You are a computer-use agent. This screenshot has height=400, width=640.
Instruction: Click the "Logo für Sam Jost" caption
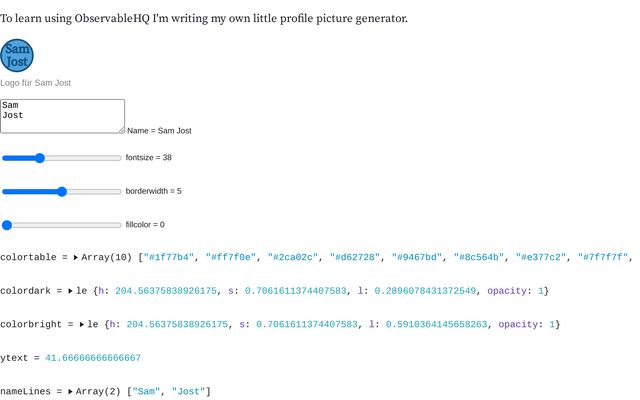pos(36,83)
